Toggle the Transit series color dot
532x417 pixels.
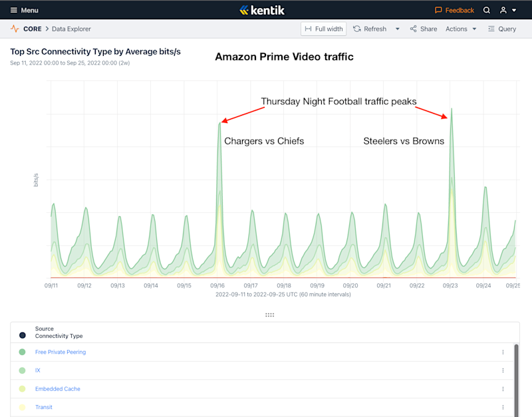23,407
